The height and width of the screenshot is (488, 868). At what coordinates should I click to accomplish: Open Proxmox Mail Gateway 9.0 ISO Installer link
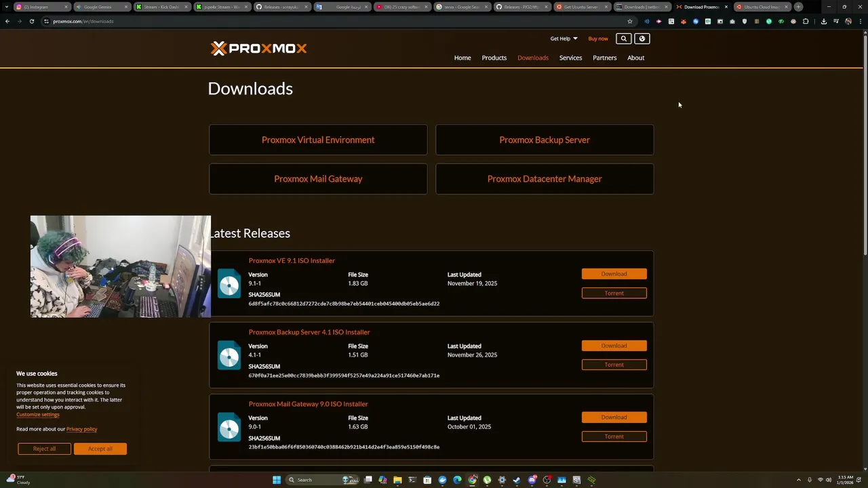(308, 404)
